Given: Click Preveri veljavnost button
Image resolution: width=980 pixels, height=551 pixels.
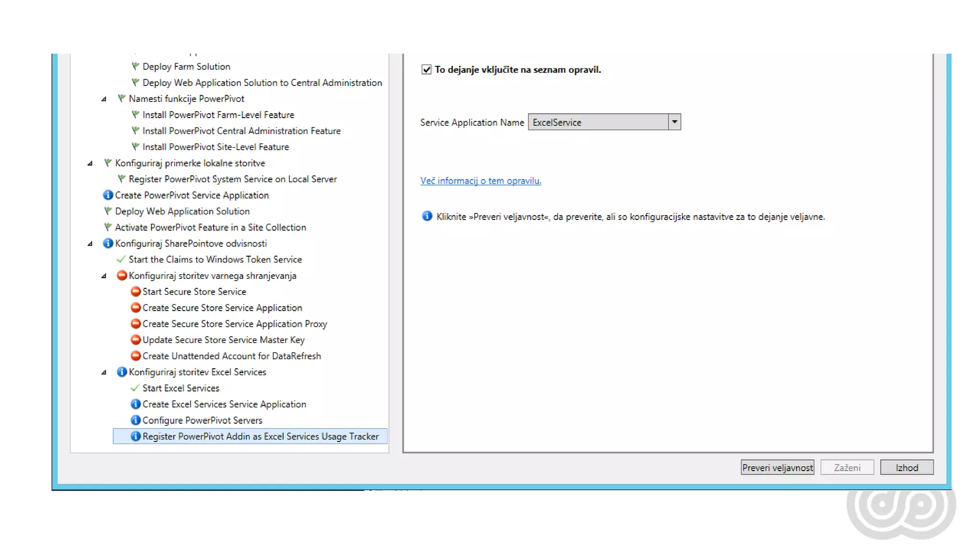Looking at the screenshot, I should coord(777,467).
